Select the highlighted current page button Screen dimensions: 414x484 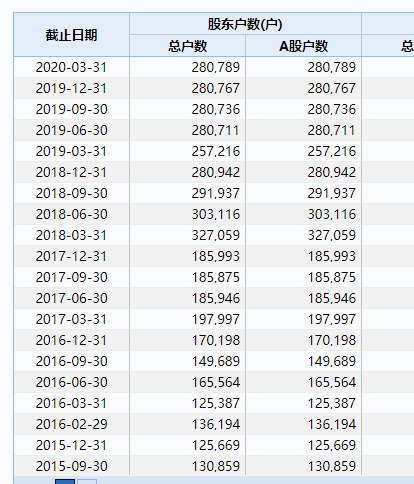click(65, 482)
